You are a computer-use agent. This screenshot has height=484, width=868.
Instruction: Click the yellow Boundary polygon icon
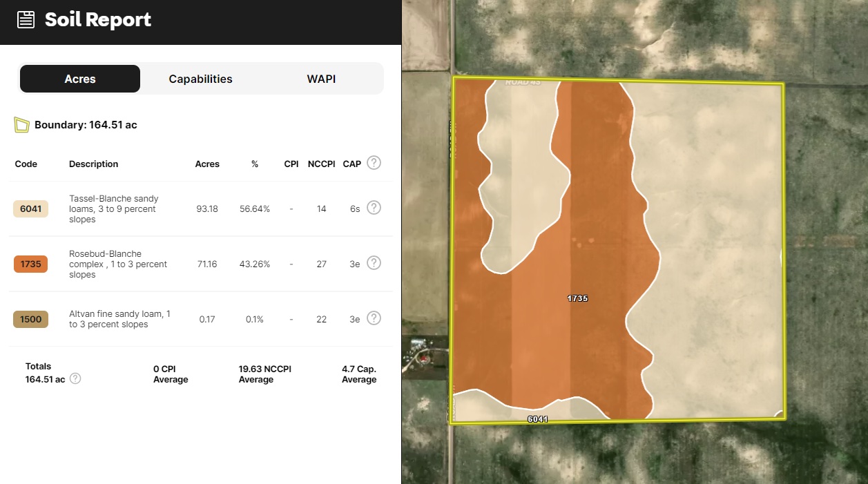[22, 125]
